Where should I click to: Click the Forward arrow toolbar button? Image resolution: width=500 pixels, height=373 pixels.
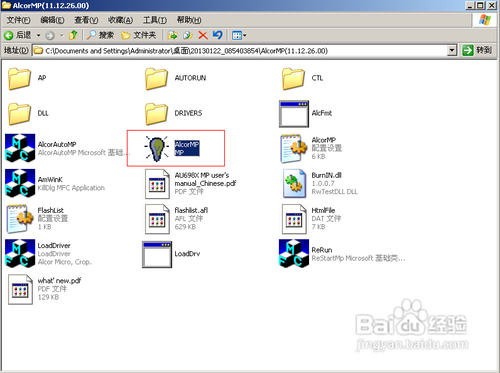(50, 35)
